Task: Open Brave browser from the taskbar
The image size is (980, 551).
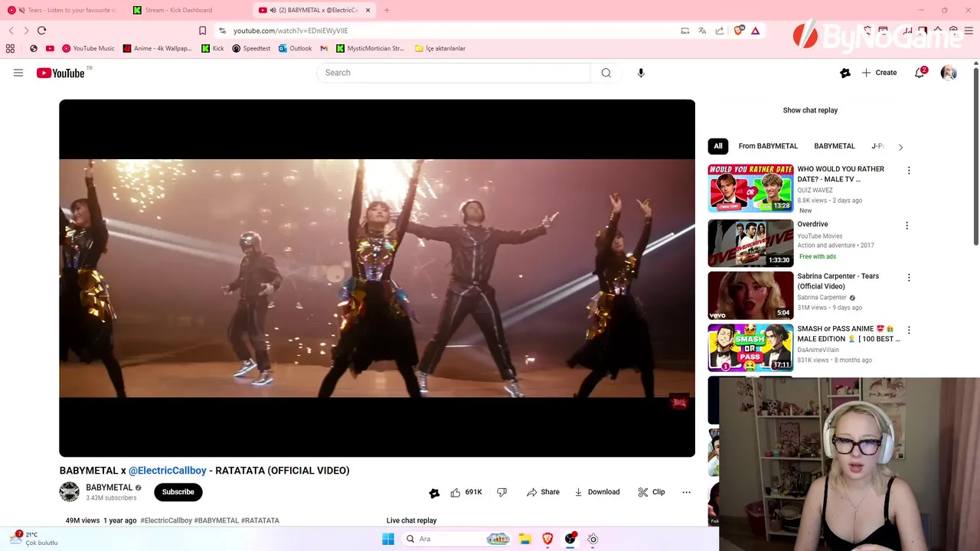Action: [x=547, y=539]
